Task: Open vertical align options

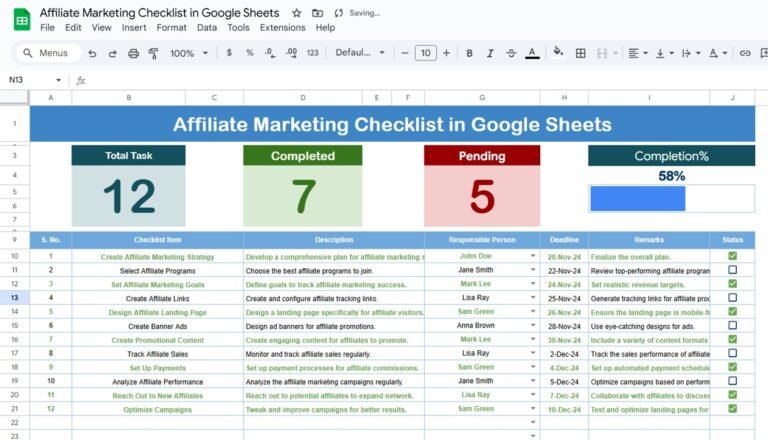Action: click(664, 53)
